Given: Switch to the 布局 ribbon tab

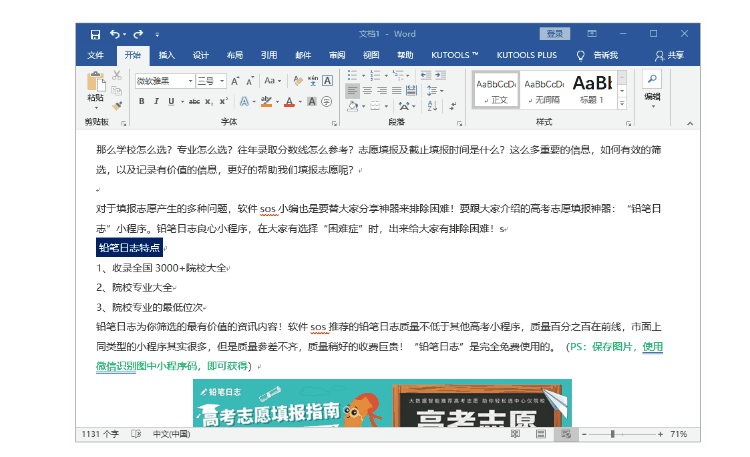Looking at the screenshot, I should point(235,56).
